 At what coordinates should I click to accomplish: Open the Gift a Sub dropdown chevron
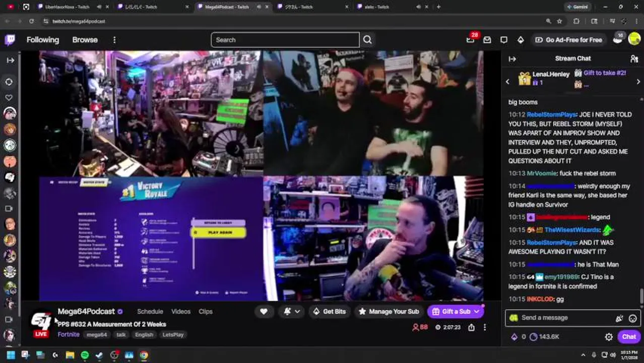point(476,312)
